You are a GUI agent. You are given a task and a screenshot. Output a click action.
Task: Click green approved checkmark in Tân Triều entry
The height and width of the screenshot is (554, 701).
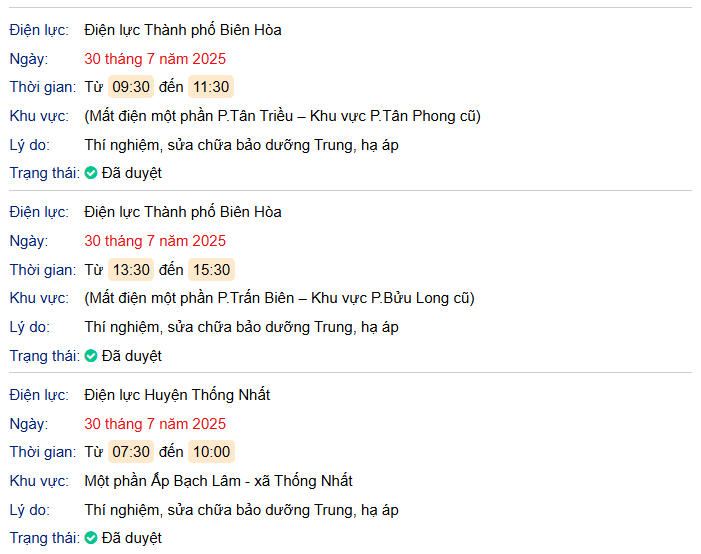[x=91, y=173]
